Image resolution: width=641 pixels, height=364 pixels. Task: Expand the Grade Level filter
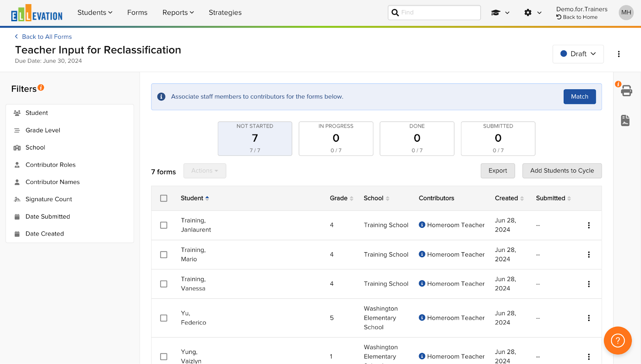pos(70,130)
